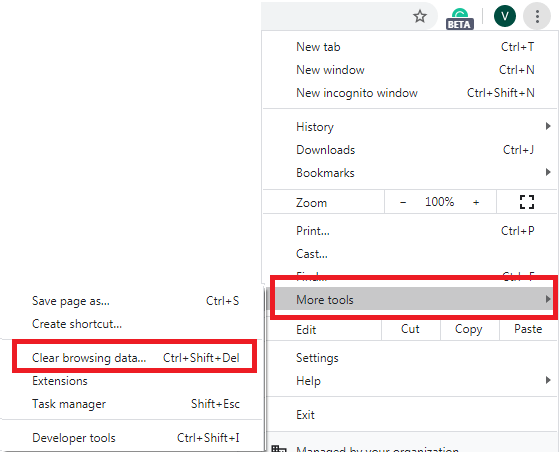Click the 100% zoom level value

pyautogui.click(x=439, y=202)
